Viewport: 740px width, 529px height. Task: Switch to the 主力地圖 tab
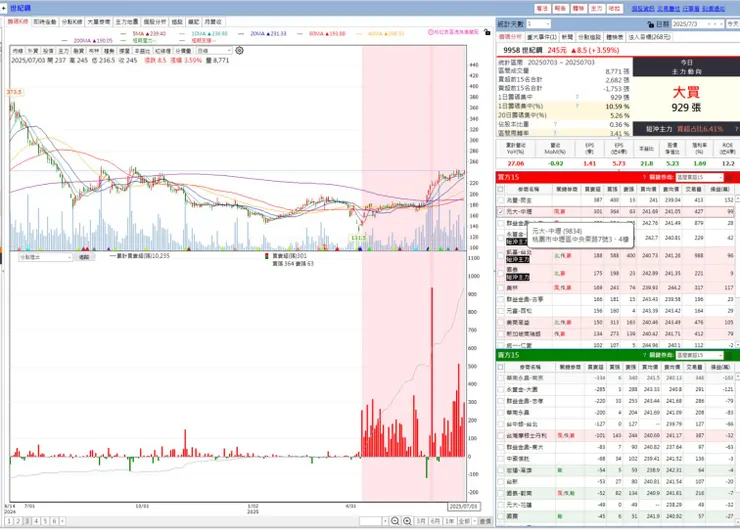click(126, 22)
